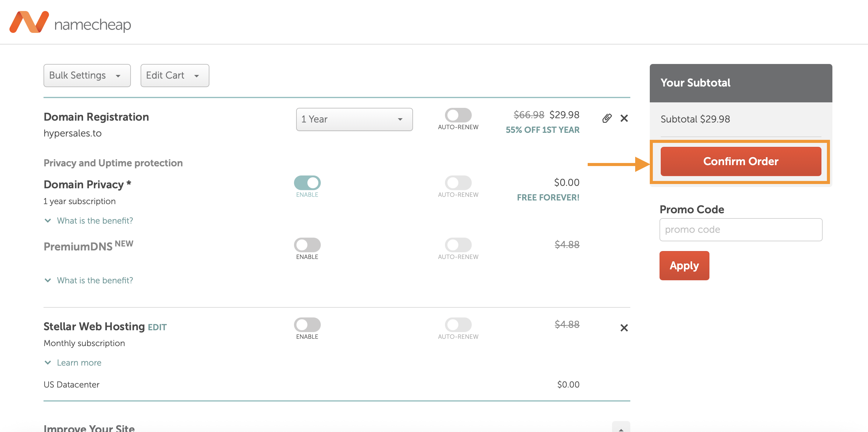Click chevron next to Domain Privacy benefit
This screenshot has height=432, width=868.
coord(48,221)
